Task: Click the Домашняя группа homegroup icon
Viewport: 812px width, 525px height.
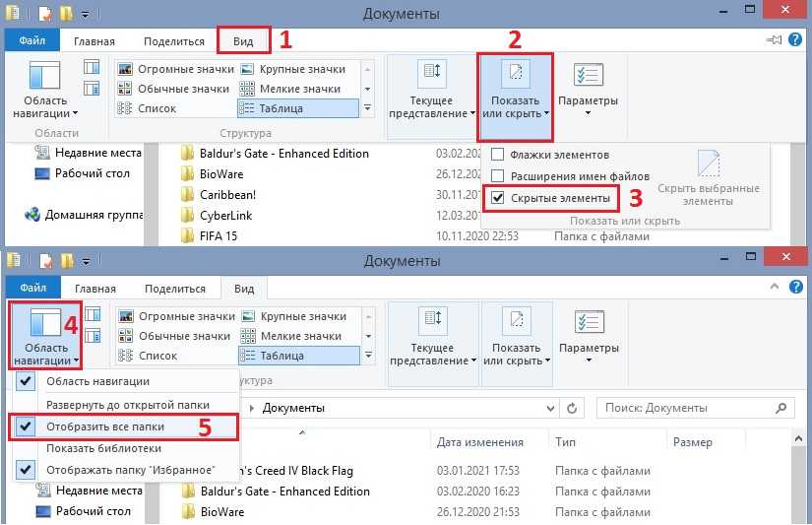Action: [31, 214]
